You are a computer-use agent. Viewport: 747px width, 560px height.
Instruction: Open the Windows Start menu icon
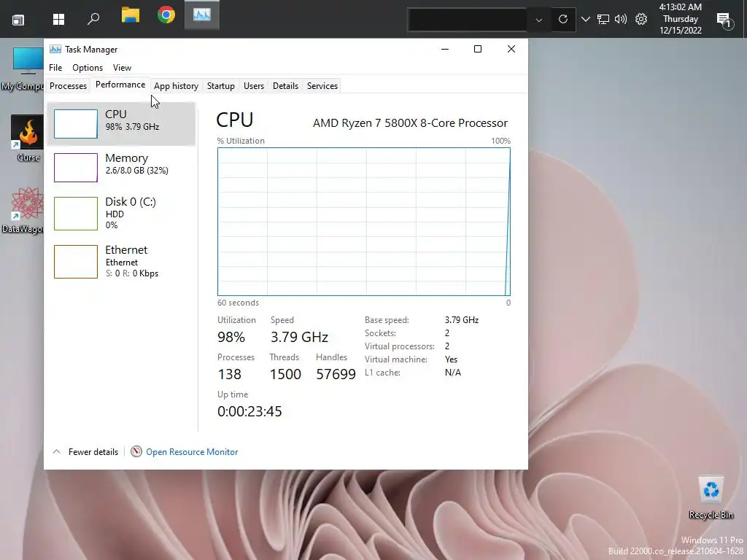pos(58,19)
